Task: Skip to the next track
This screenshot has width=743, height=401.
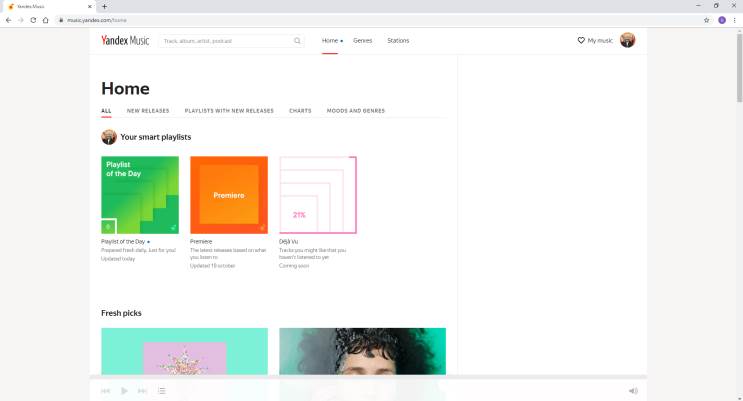Action: pyautogui.click(x=142, y=391)
